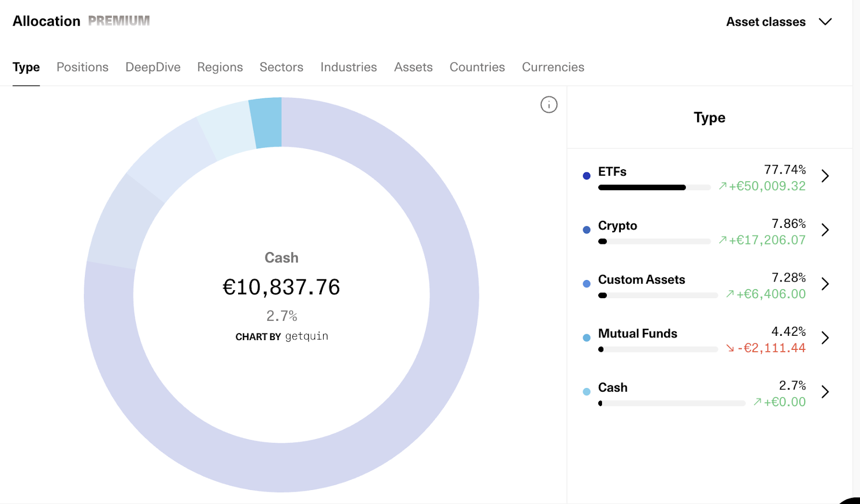
Task: Expand the Mutual Funds row chevron
Action: (825, 338)
